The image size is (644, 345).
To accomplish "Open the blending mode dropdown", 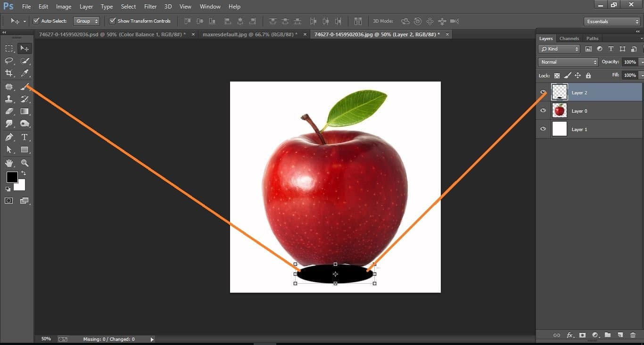I will click(x=567, y=62).
